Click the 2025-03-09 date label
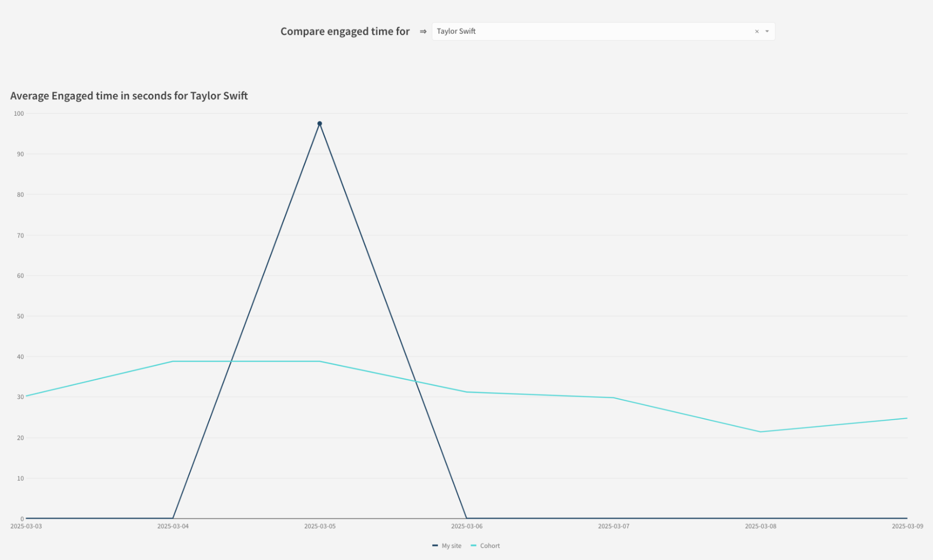933x560 pixels. [x=907, y=526]
